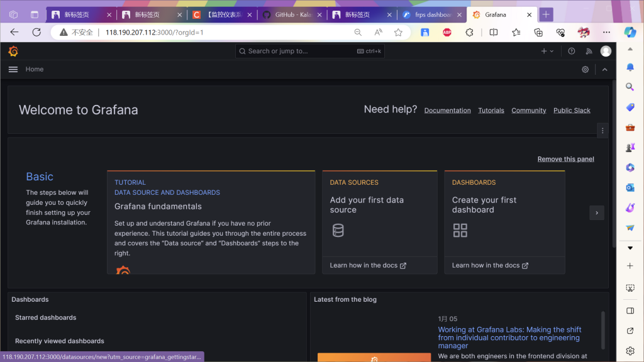Click the Grafana logo icon
The image size is (644, 362).
(13, 51)
